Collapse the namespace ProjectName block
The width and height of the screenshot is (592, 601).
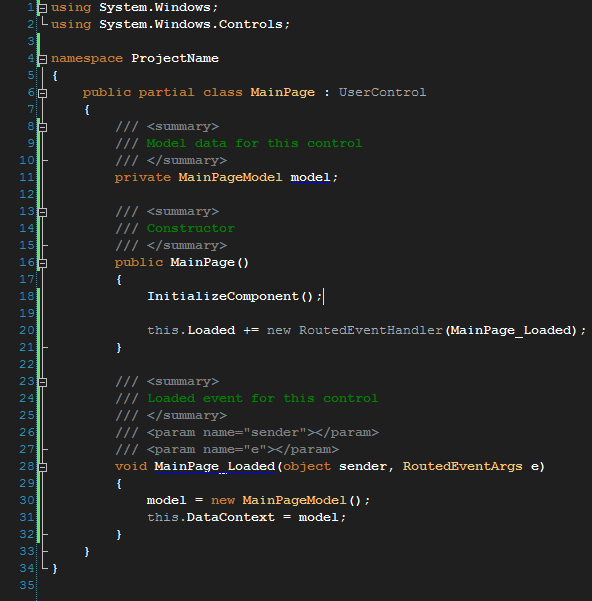tap(43, 59)
